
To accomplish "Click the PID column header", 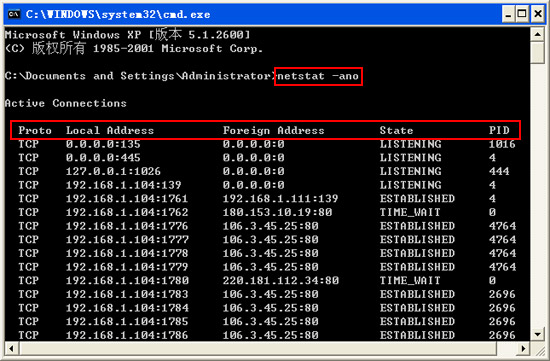I will [x=499, y=131].
